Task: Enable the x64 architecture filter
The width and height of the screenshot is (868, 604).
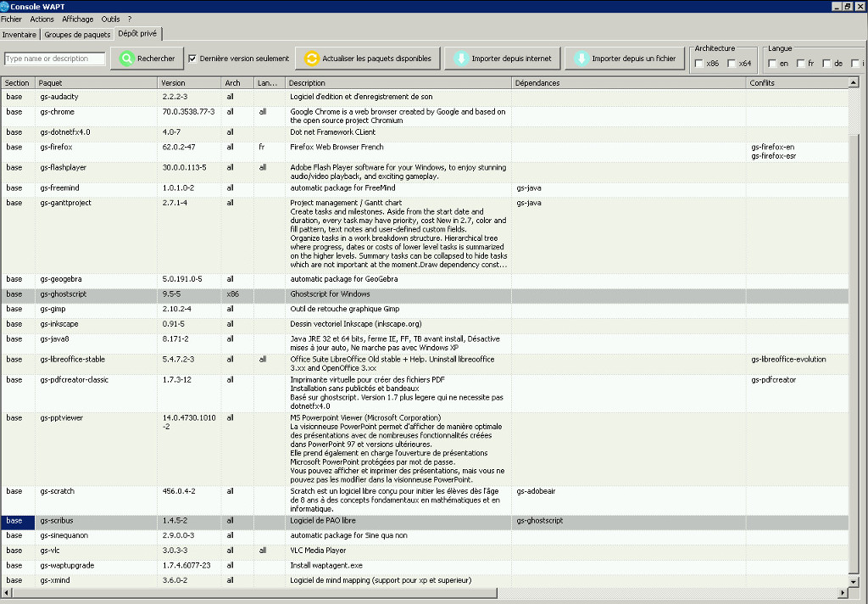Action: pyautogui.click(x=732, y=64)
